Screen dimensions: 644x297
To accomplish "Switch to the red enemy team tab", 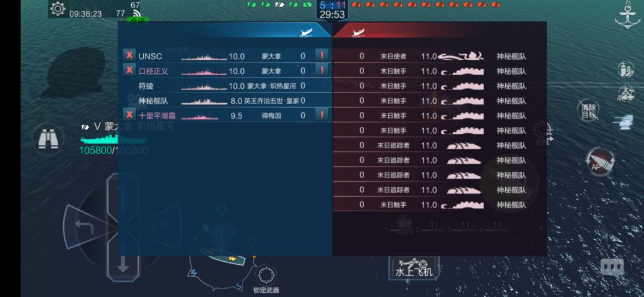I will pos(439,31).
